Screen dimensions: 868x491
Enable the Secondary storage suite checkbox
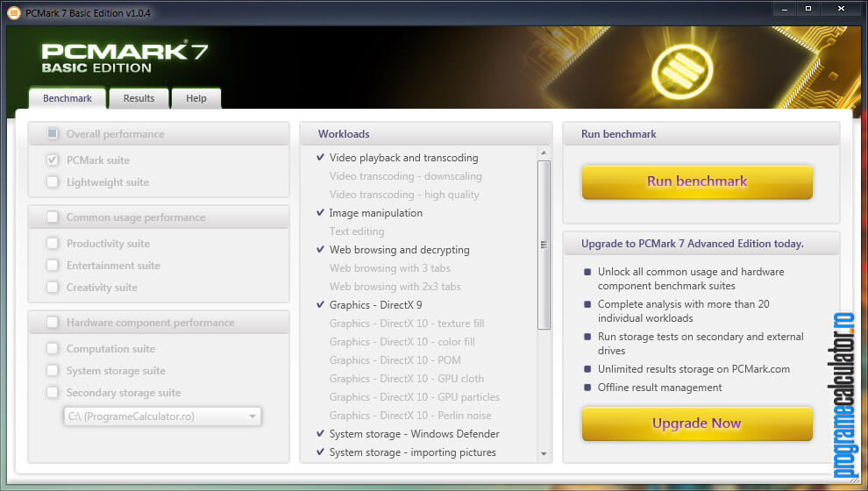(53, 393)
